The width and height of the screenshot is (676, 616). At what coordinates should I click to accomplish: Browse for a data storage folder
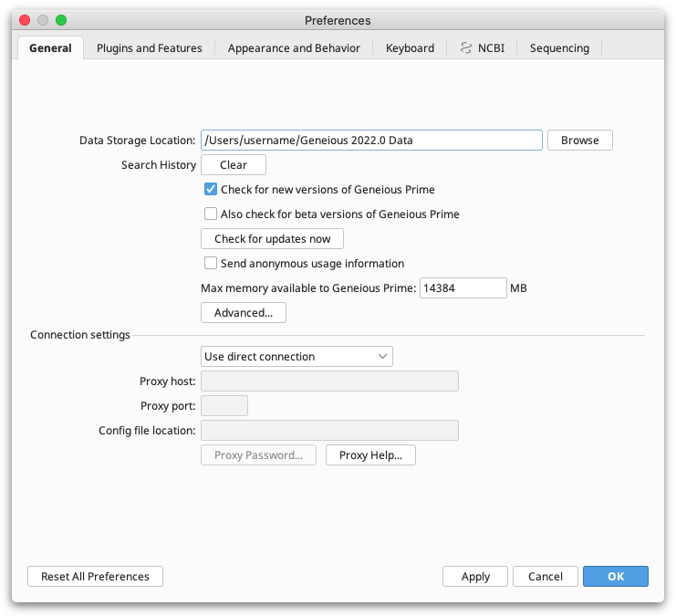coord(580,141)
